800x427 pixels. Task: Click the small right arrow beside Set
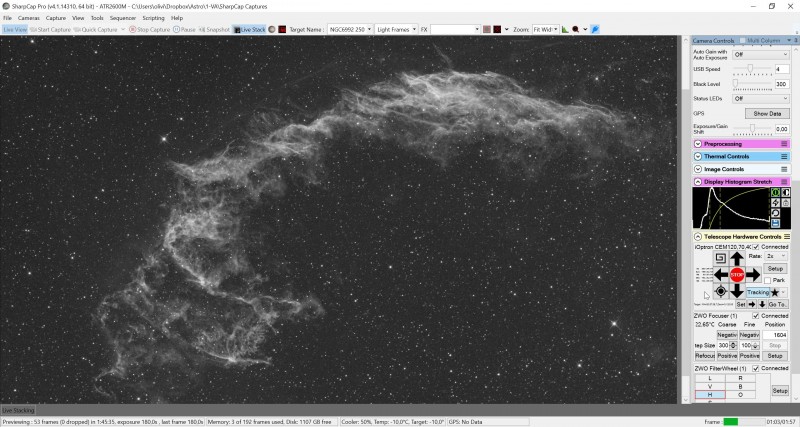tap(752, 304)
